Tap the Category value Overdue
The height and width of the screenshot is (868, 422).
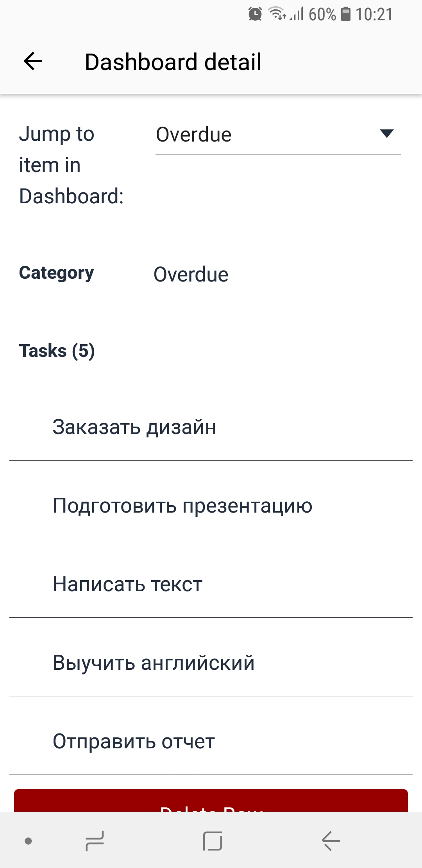click(x=191, y=274)
